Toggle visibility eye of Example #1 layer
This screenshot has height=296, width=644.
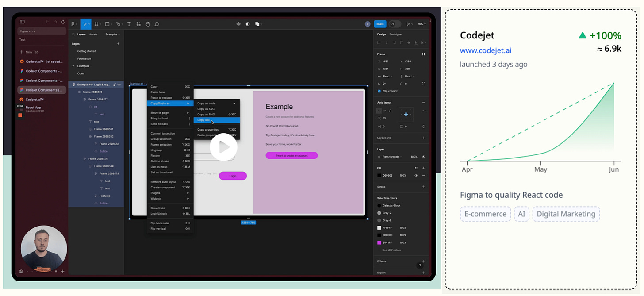(x=119, y=85)
